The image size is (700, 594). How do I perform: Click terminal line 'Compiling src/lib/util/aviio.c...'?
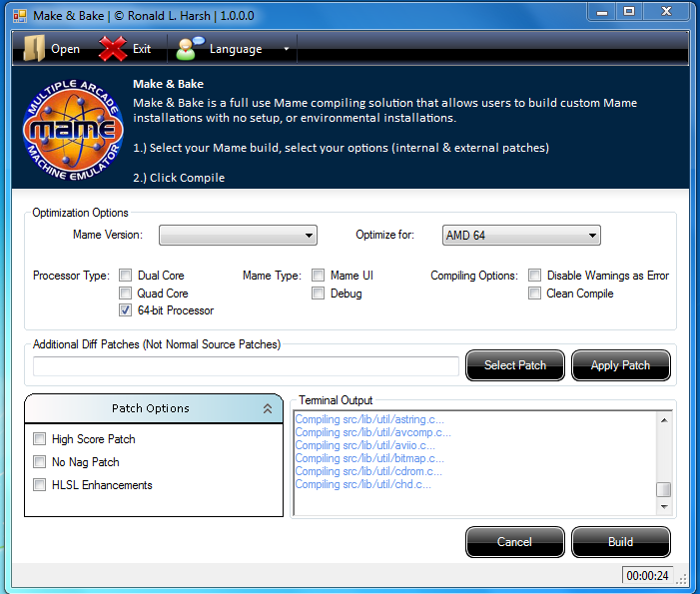click(x=365, y=445)
